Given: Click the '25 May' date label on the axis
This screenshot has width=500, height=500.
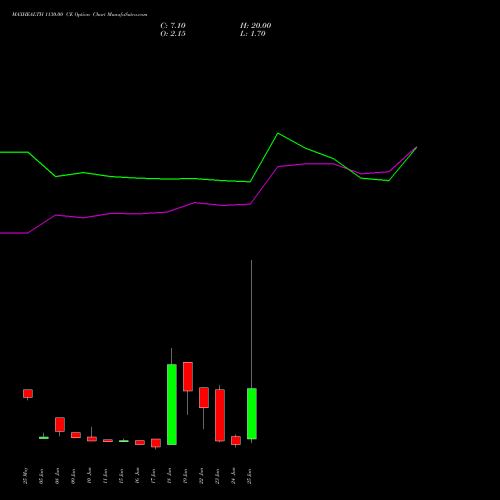Looking at the screenshot, I should pos(26,476).
